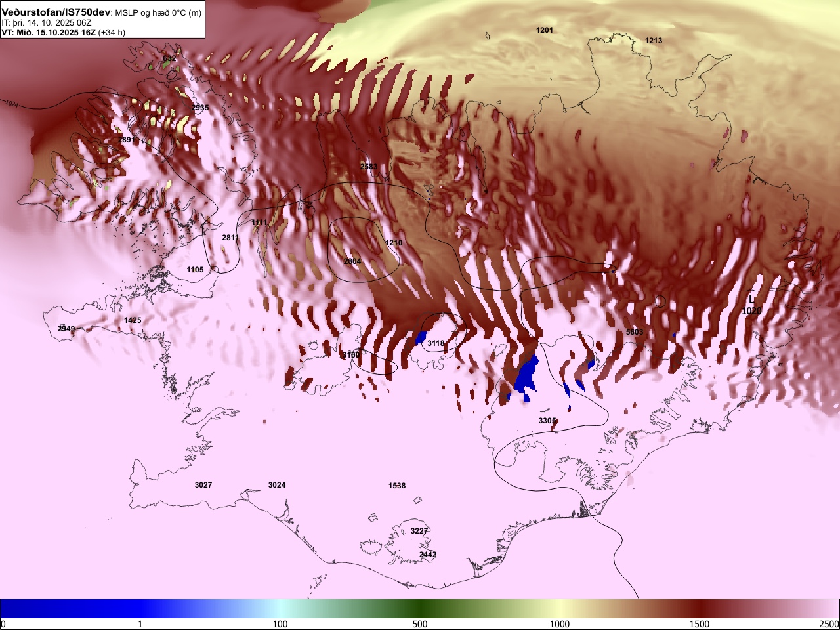Select the 1213 height value
The image size is (840, 630).
[x=654, y=41]
